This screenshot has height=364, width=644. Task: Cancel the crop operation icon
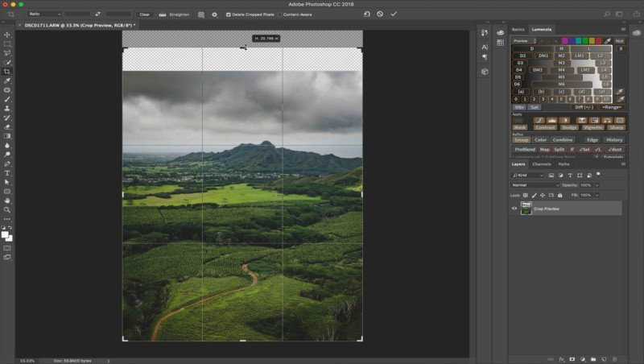pos(380,14)
